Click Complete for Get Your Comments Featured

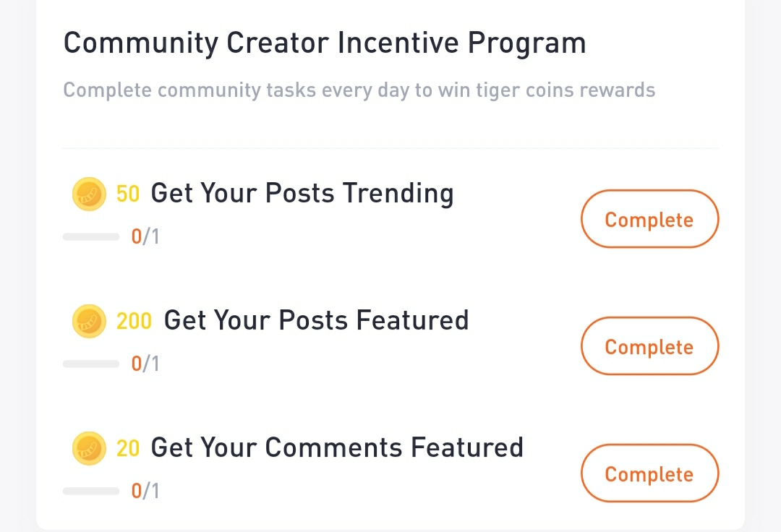[649, 473]
